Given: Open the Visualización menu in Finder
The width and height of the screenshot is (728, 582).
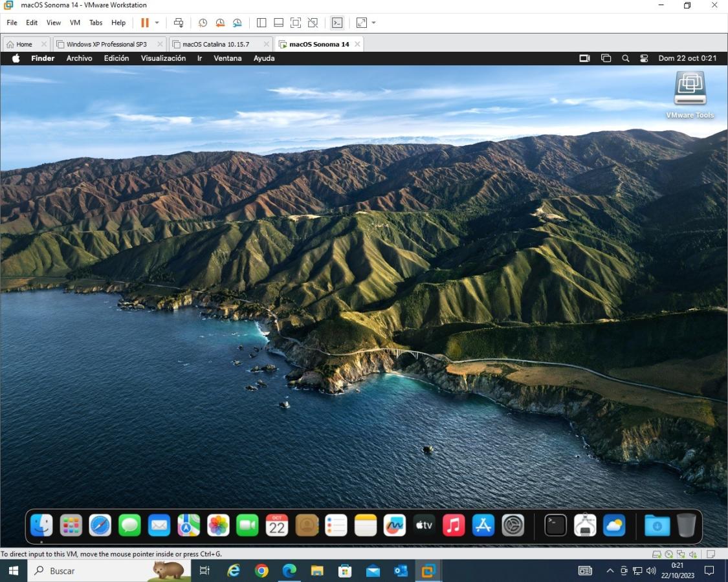Looking at the screenshot, I should [163, 58].
